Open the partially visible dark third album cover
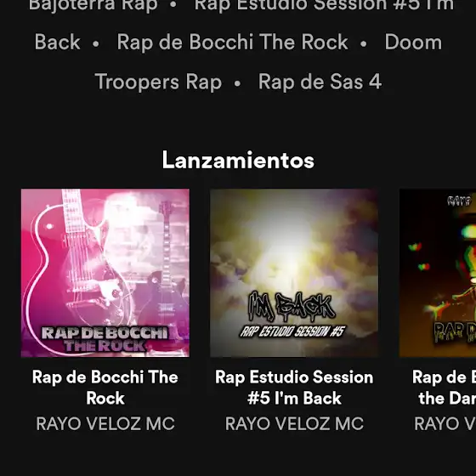Image resolution: width=476 pixels, height=476 pixels. click(x=438, y=273)
